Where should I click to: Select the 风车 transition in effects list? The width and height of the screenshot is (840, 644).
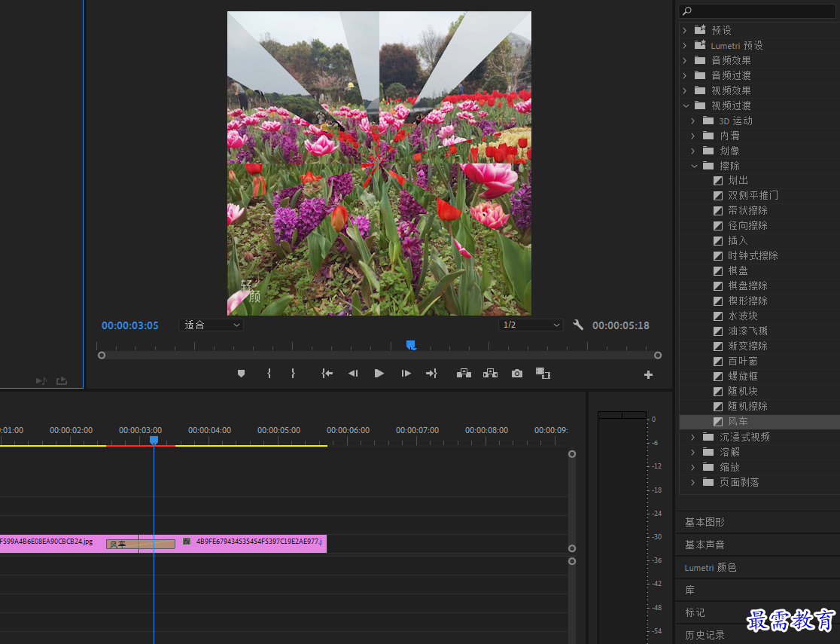[738, 422]
